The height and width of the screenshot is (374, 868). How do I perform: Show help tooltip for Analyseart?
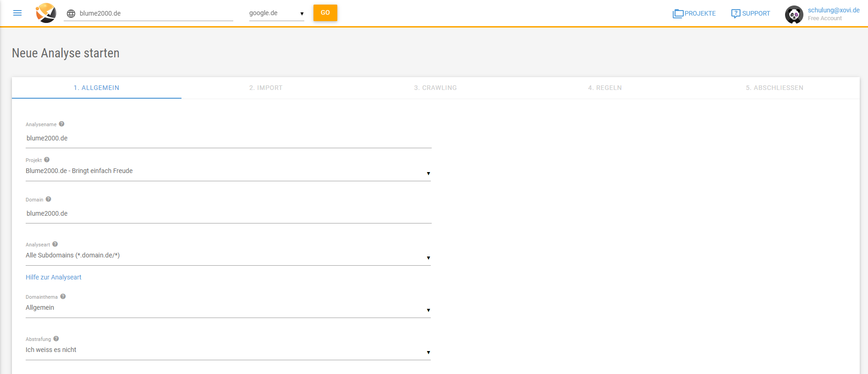pyautogui.click(x=55, y=244)
